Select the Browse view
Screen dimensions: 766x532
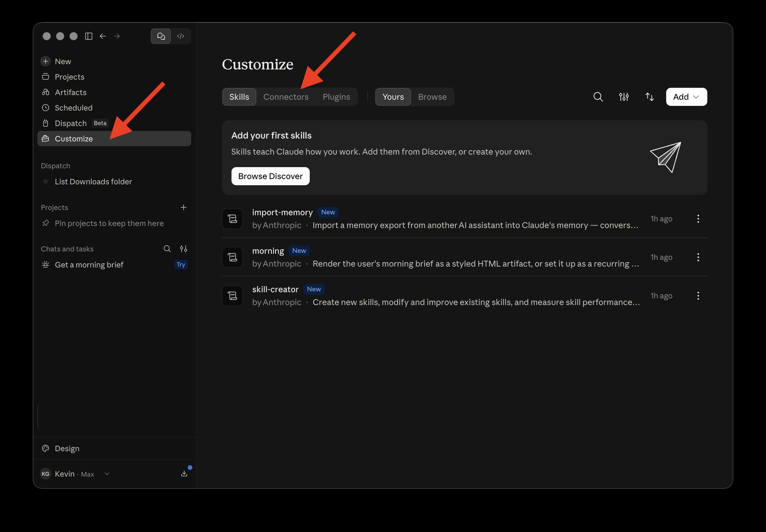pyautogui.click(x=432, y=97)
